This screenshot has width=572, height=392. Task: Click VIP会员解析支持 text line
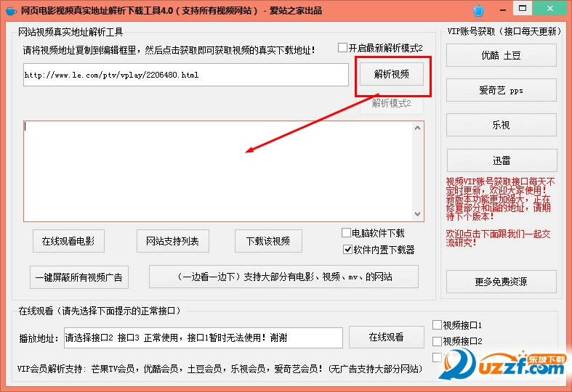tap(220, 369)
